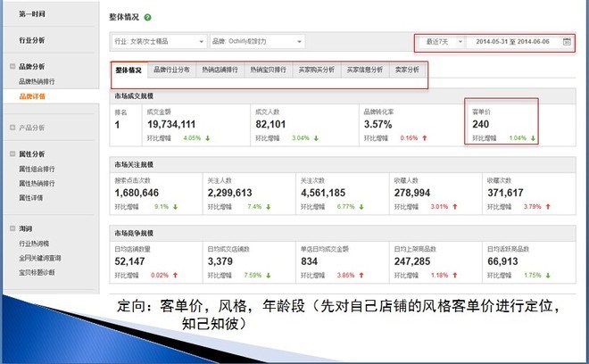Select 产品分析 sidebar heading
589x364 pixels.
32,128
